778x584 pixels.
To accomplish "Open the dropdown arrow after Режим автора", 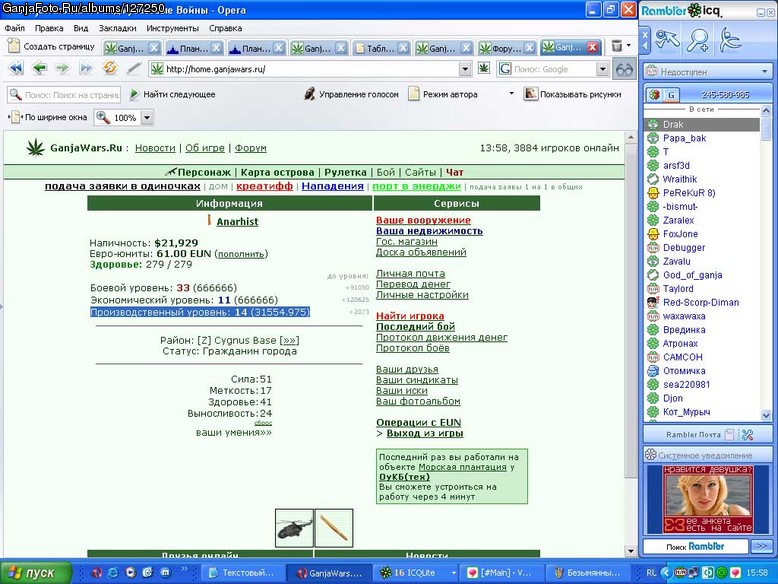I will (x=512, y=93).
